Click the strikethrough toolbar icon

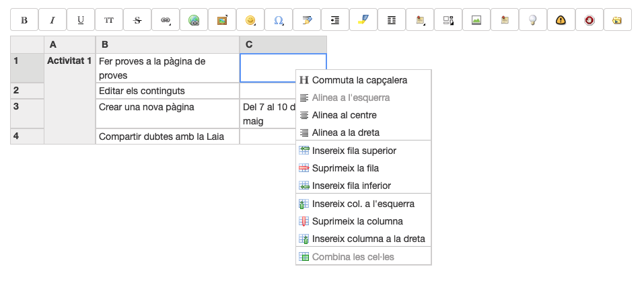tap(137, 20)
